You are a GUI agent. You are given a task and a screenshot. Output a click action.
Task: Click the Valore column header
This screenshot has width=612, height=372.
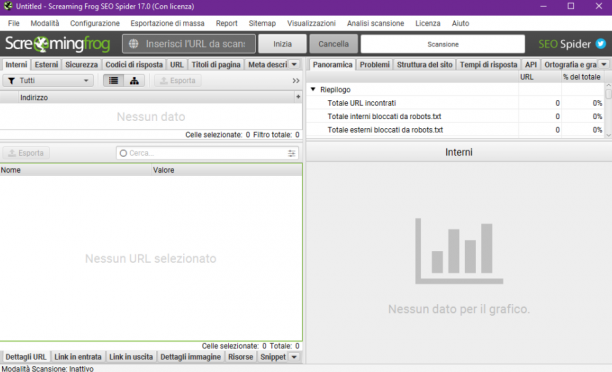(227, 170)
